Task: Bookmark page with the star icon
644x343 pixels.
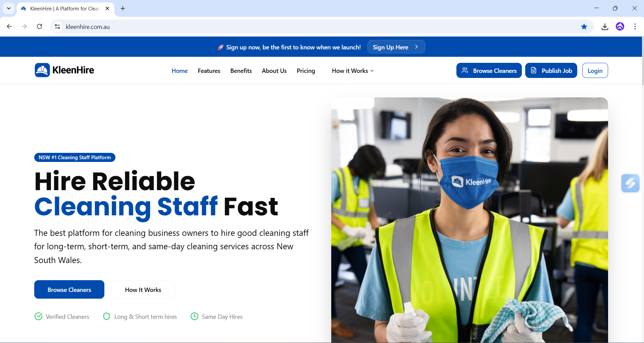Action: coord(584,27)
